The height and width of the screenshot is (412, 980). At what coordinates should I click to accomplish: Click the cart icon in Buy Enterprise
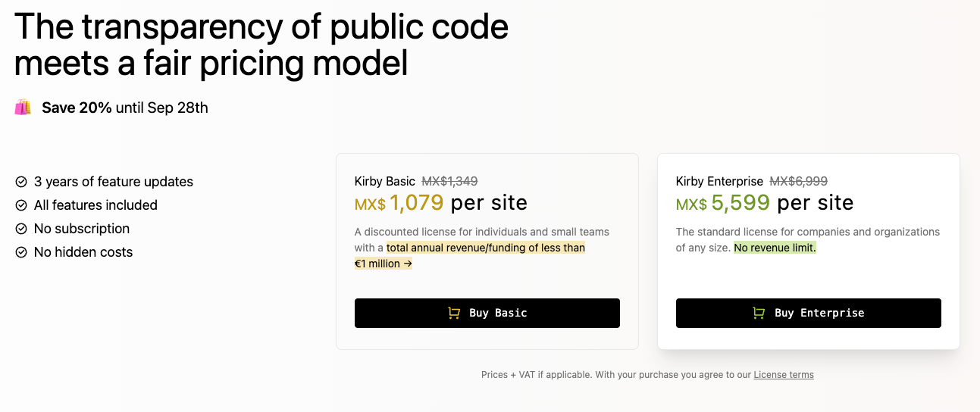[758, 313]
